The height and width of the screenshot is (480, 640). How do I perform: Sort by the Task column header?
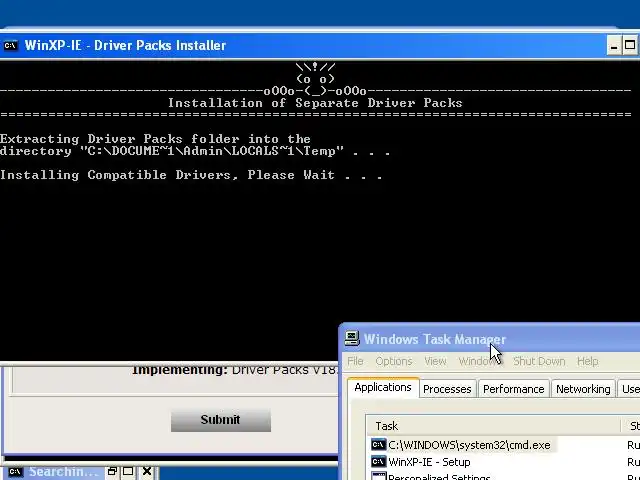click(x=493, y=426)
